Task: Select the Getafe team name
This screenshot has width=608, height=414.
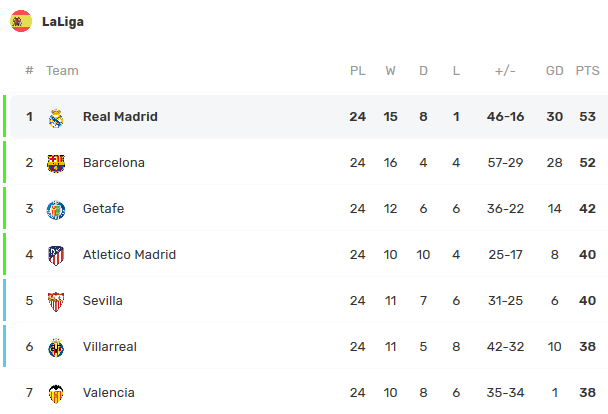Action: point(103,209)
